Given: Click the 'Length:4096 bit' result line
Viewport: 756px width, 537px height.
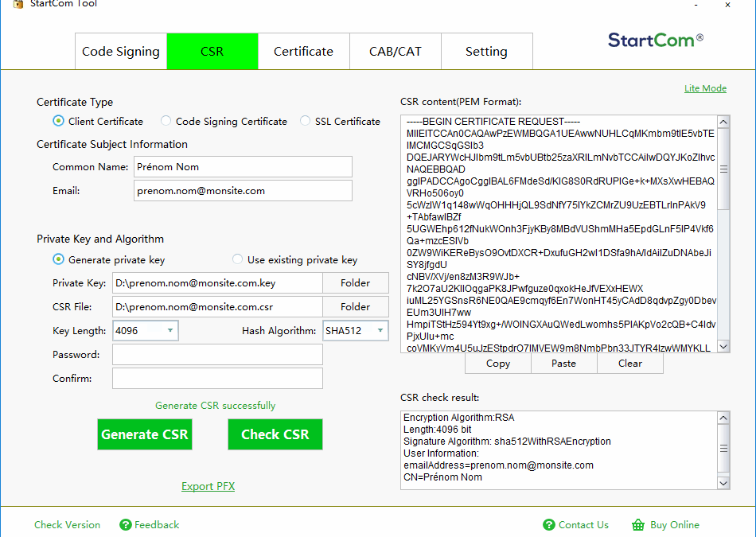Looking at the screenshot, I should point(438,429).
